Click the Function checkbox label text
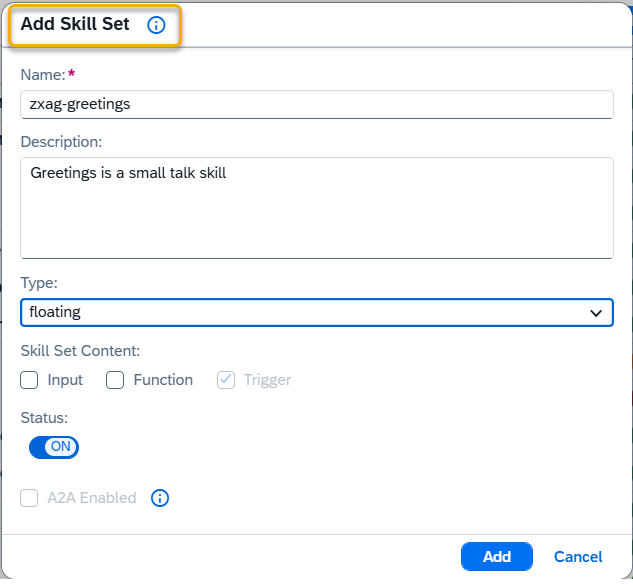 pyautogui.click(x=163, y=380)
